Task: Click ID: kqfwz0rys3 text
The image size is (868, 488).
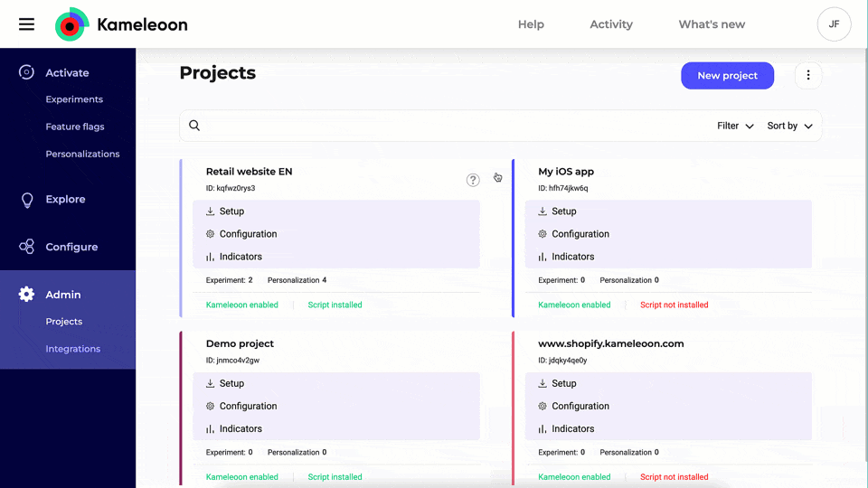Action: point(231,188)
